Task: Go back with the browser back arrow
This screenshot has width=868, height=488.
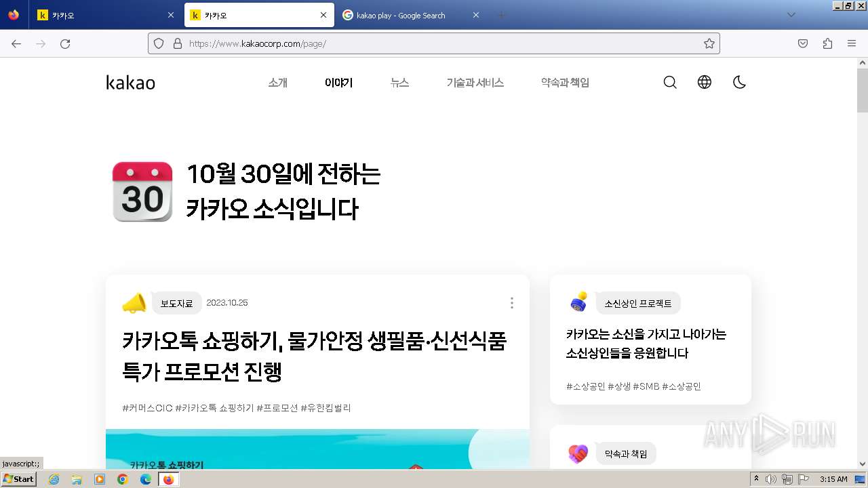Action: click(16, 43)
